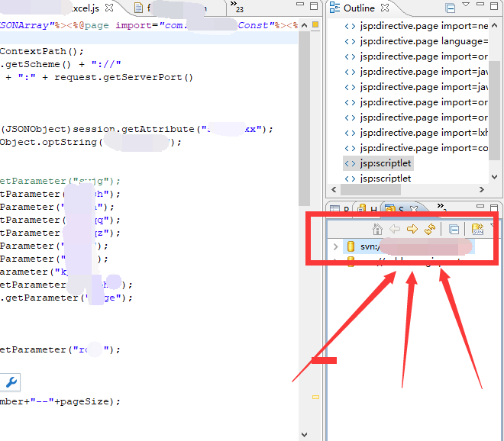Click Outline horizontal scroll left arrow
This screenshot has height=441, width=504.
point(334,189)
